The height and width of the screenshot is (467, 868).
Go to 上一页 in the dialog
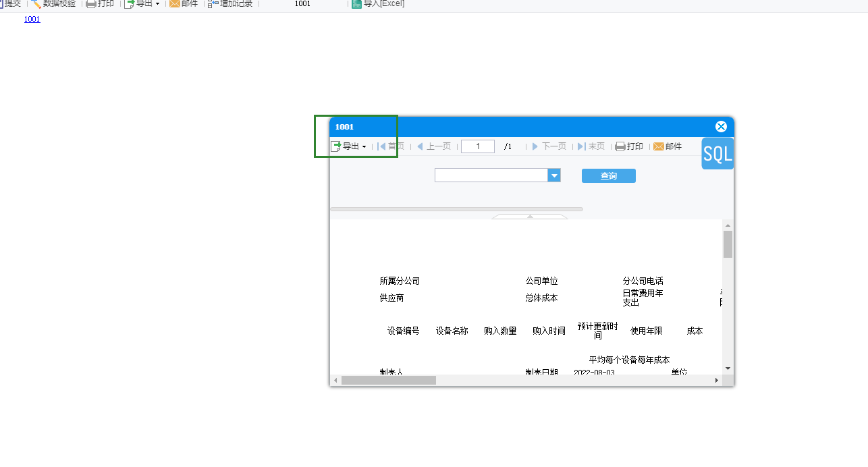pos(433,146)
